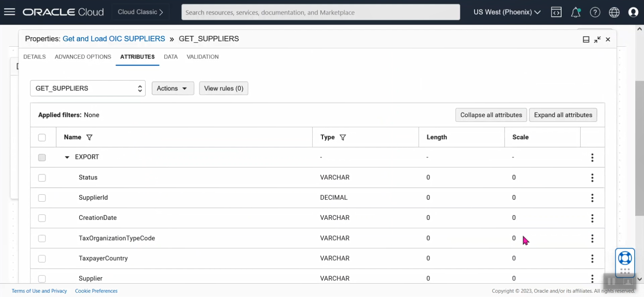
Task: Collapse the Properties panel with arrows icon
Action: click(x=597, y=40)
